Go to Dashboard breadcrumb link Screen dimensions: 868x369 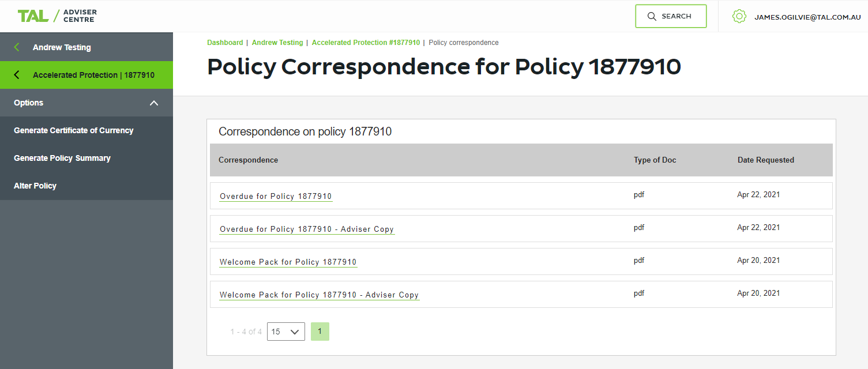[x=225, y=43]
